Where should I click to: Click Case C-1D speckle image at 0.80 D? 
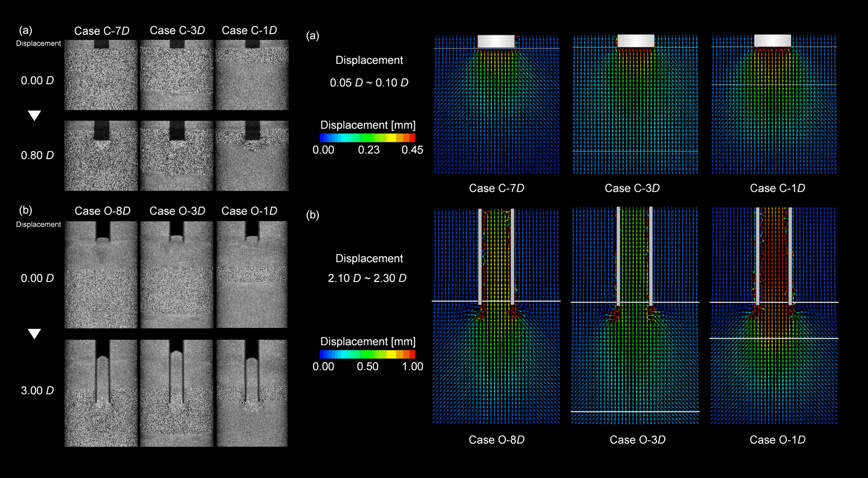click(x=252, y=156)
